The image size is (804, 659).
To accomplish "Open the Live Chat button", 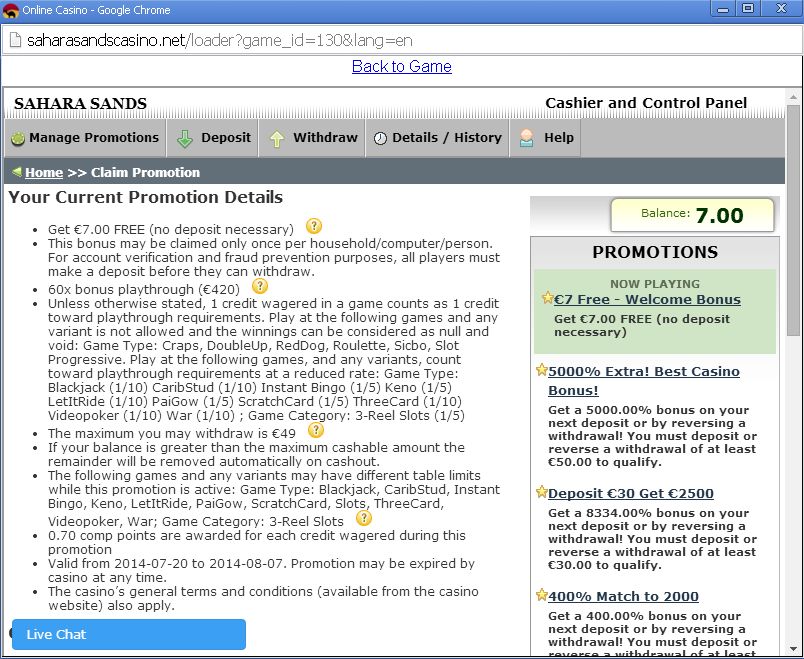I will click(129, 634).
